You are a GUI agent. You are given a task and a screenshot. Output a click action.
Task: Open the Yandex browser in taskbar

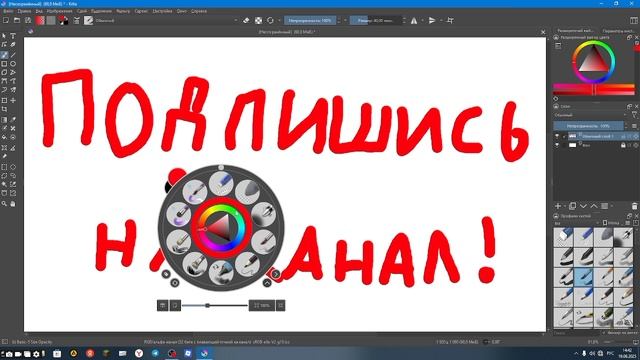point(139,353)
